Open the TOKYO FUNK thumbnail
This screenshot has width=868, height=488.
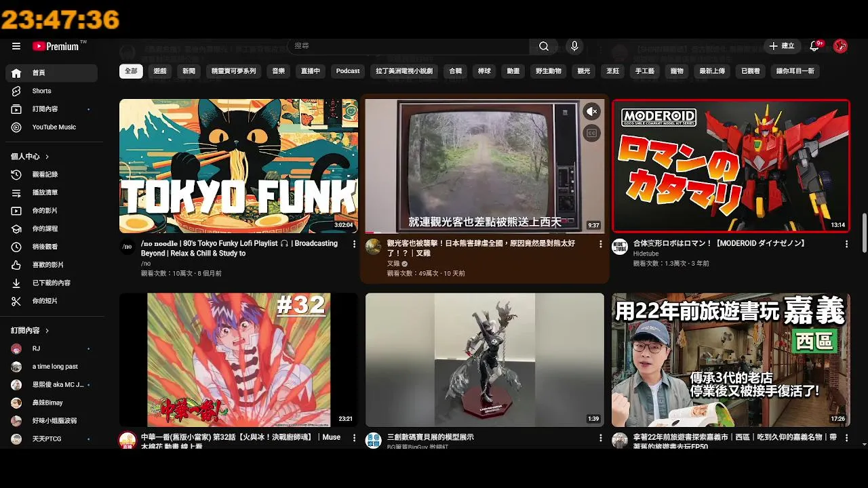[x=239, y=166]
